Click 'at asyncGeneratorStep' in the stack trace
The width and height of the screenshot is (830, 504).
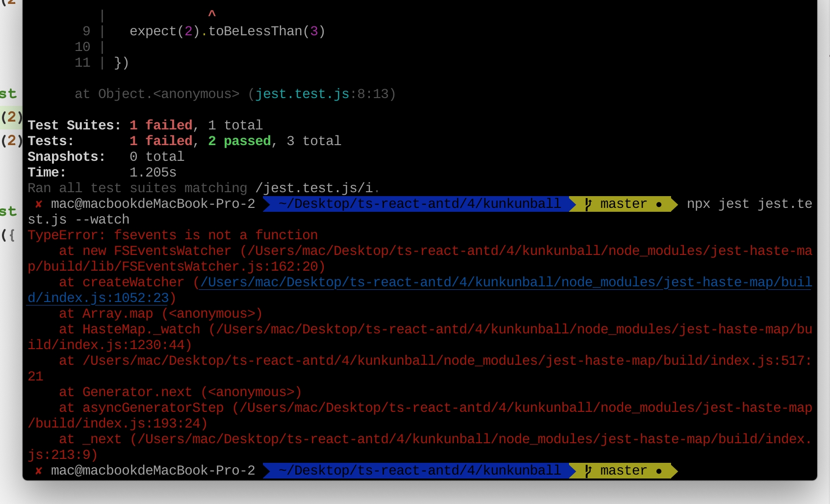click(141, 408)
